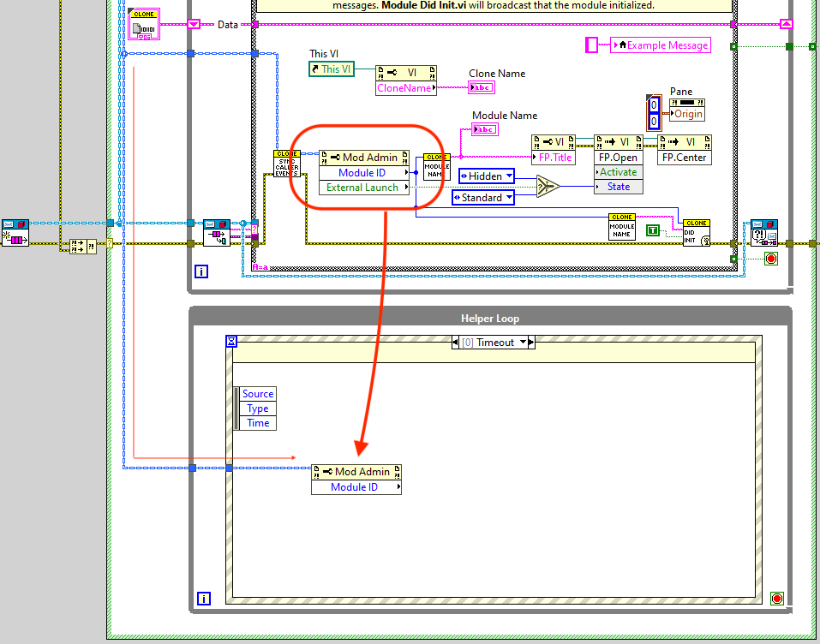Viewport: 820px width, 644px height.
Task: Select Type in the event data node
Action: coord(258,408)
